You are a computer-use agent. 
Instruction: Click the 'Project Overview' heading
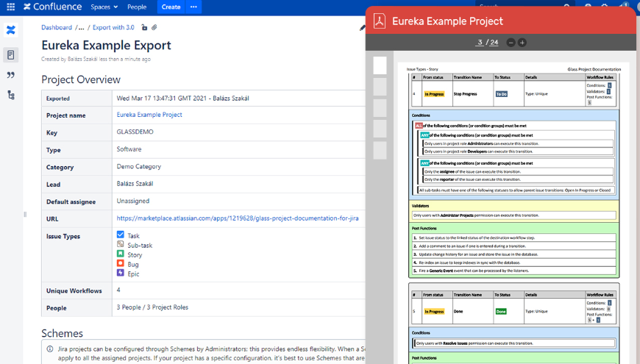pos(81,79)
